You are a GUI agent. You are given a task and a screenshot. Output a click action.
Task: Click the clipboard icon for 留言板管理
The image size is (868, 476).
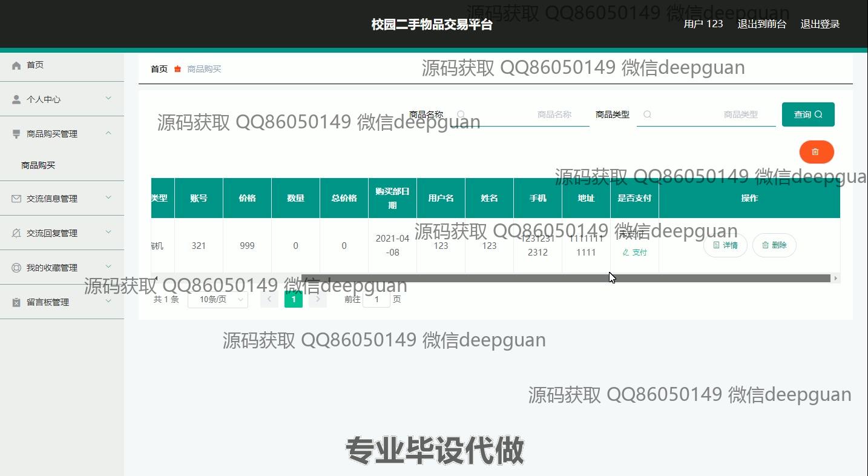[x=16, y=302]
